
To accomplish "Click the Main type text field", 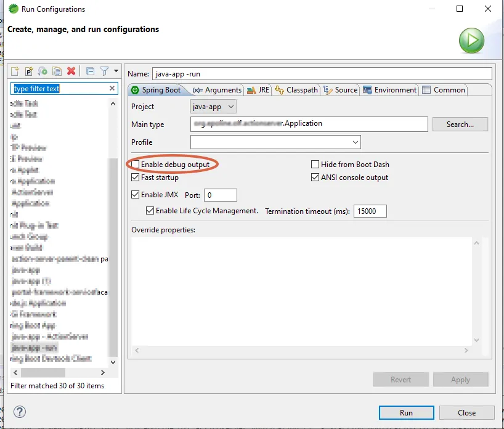I will 309,124.
